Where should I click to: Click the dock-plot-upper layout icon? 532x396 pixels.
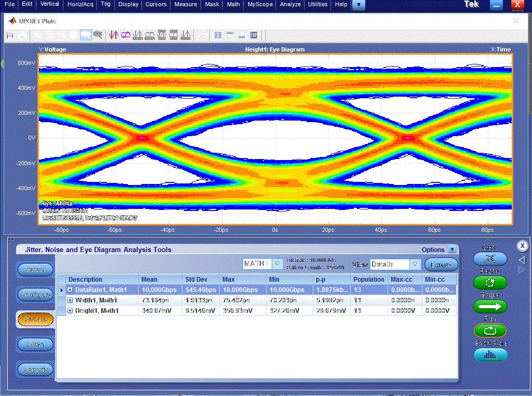[230, 35]
